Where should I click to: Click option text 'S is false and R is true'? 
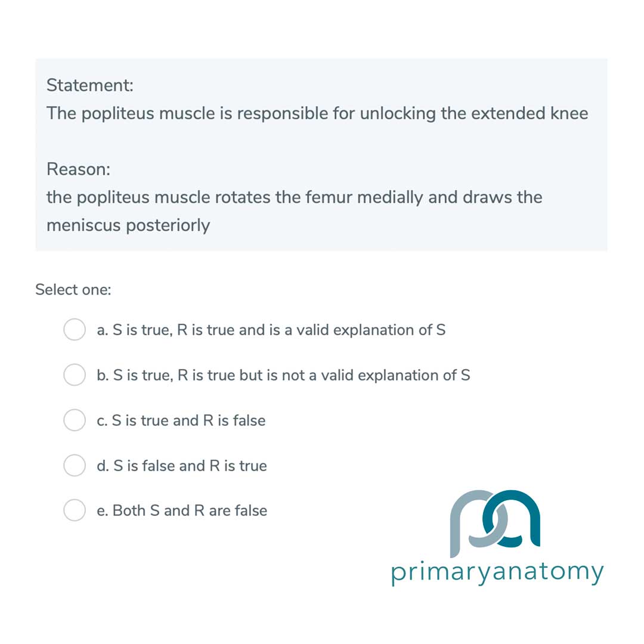pyautogui.click(x=182, y=466)
